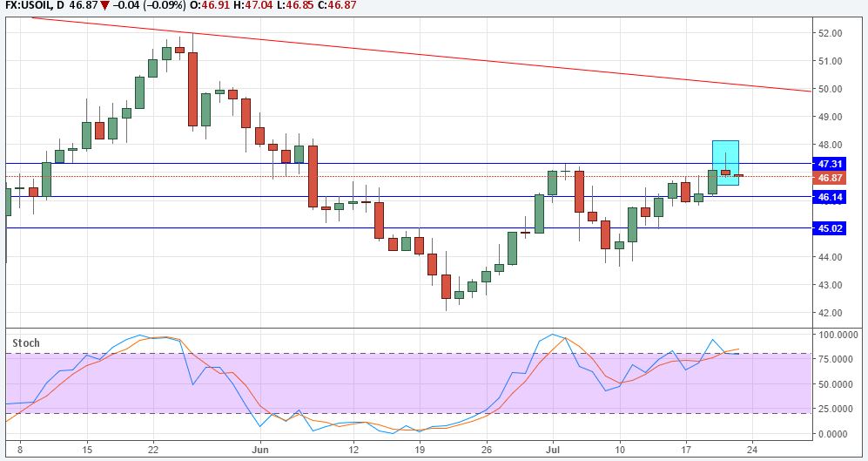Viewport: 868px width, 461px height.
Task: Click the cyan highlighted rectangle over recent candles
Action: 725,163
